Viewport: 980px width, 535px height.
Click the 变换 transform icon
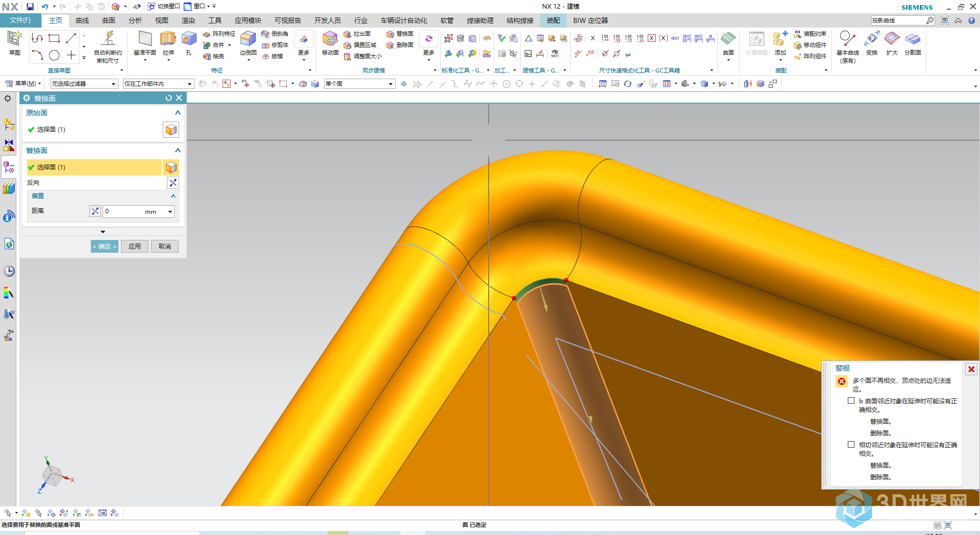tap(872, 39)
